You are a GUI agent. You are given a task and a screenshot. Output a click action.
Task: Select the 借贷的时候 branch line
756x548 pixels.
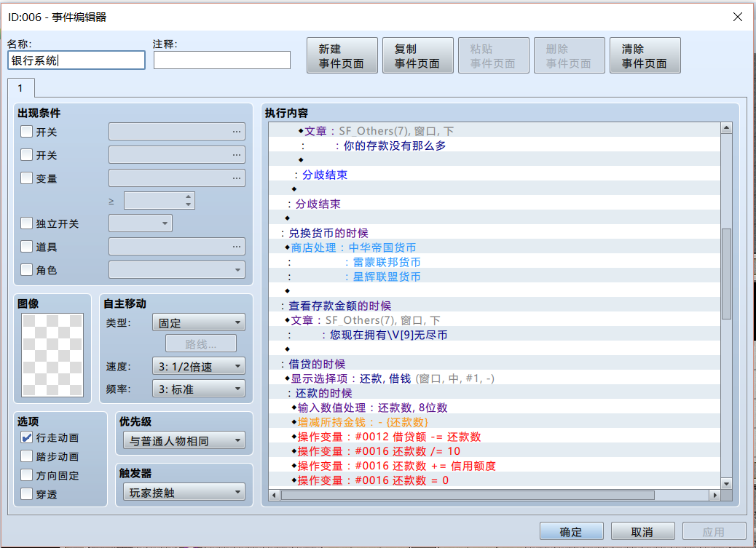495,363
